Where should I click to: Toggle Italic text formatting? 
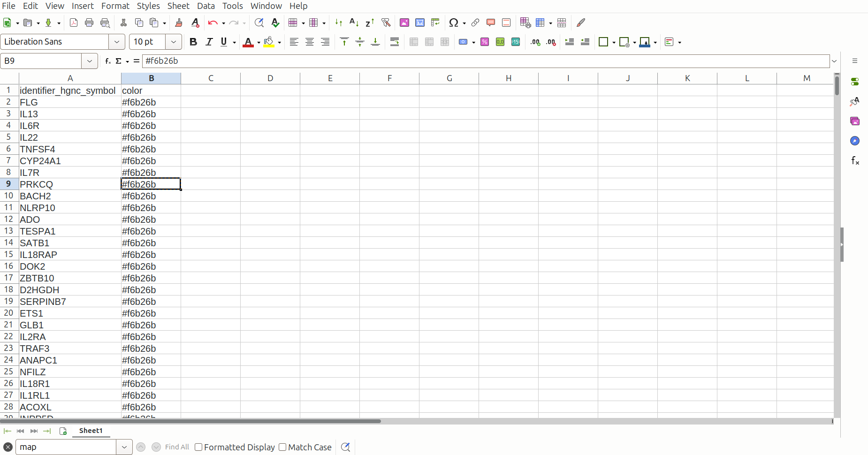209,42
